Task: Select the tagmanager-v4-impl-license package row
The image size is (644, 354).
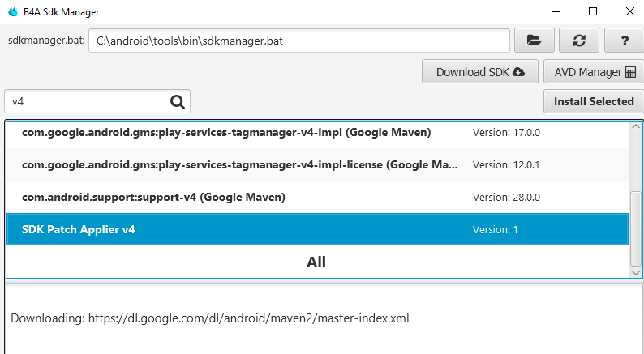Action: click(x=316, y=164)
